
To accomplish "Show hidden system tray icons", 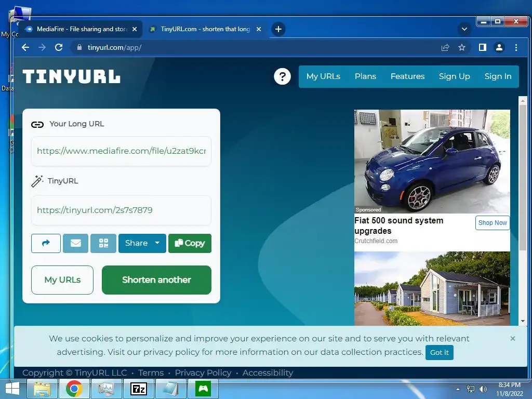I will (x=458, y=389).
